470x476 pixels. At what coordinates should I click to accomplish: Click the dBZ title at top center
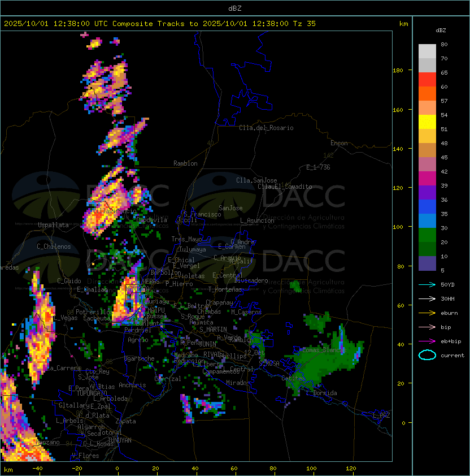point(235,8)
